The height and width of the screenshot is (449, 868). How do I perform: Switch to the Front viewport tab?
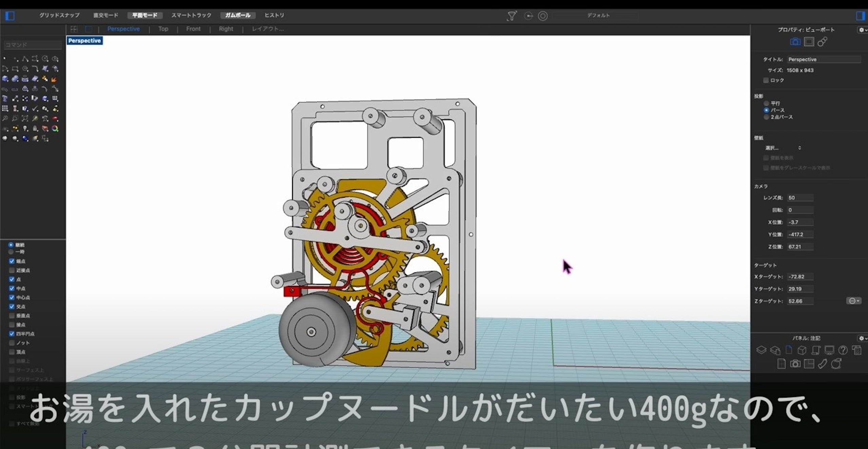[x=193, y=29]
